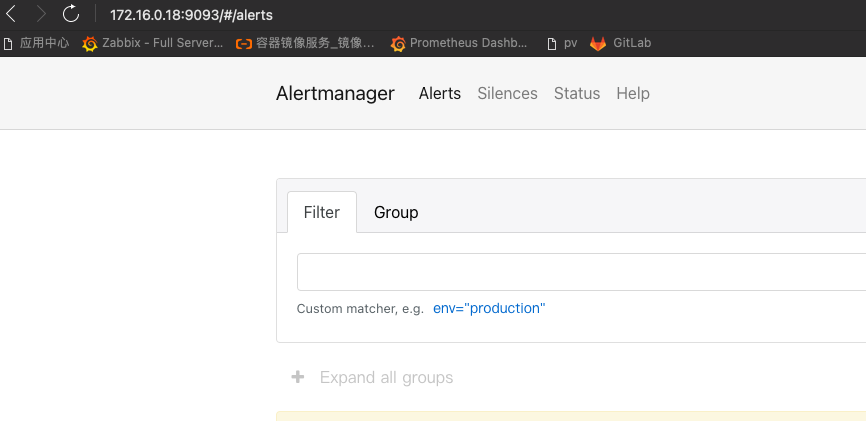Viewport: 866px width, 421px height.
Task: Insert the env="production" example matcher
Action: pos(489,308)
